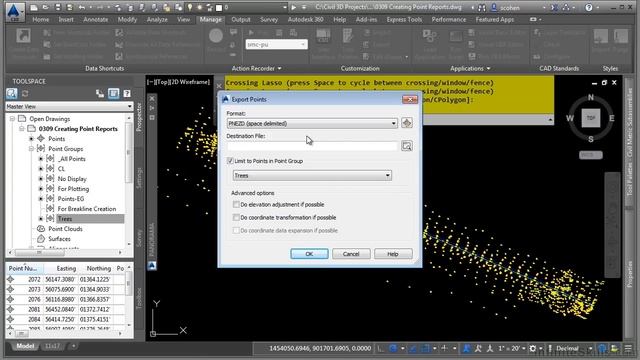Click the Undo arrow in quick access toolbar
The image size is (640, 360).
(82, 7)
